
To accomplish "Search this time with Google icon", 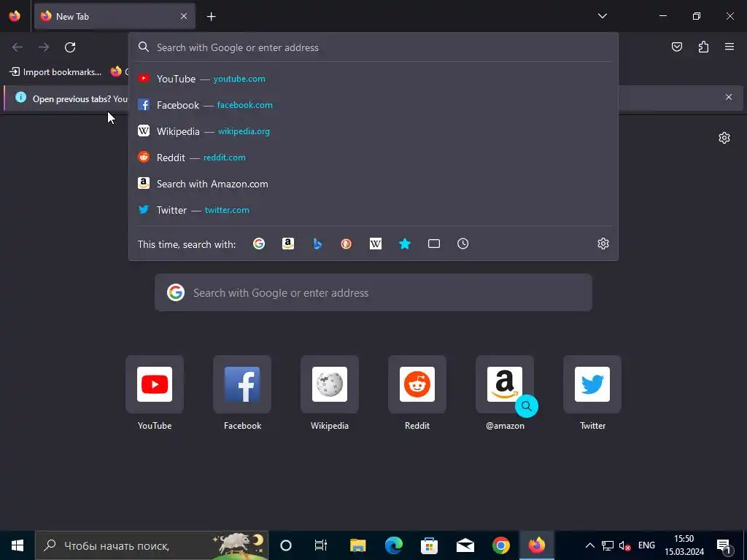I will tap(259, 244).
